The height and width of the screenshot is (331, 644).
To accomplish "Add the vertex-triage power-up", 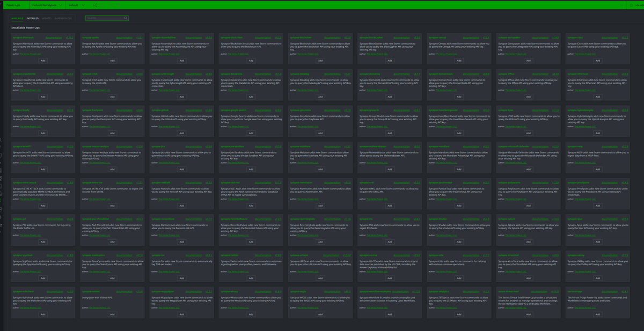I will click(597, 314).
